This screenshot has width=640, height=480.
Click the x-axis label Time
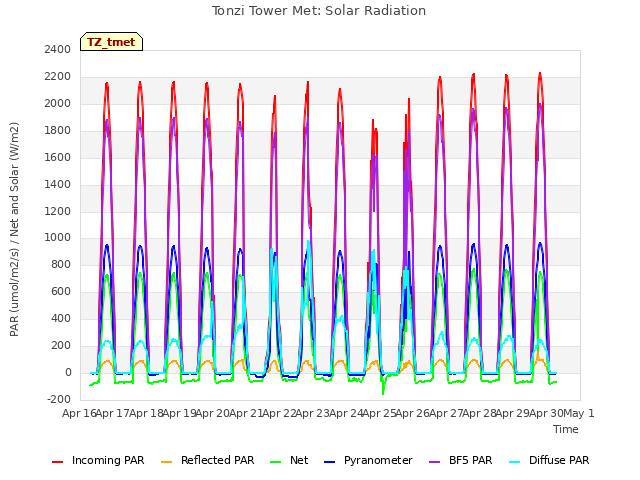(566, 429)
